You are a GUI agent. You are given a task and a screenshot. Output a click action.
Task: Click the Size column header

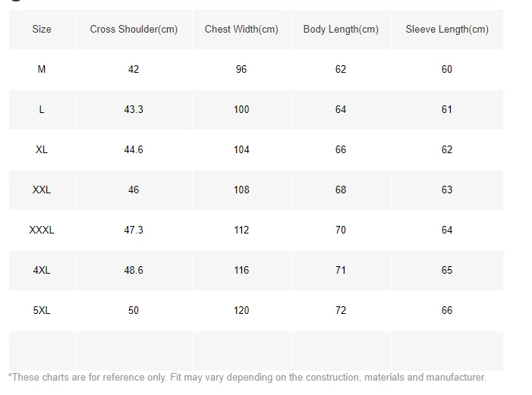(42, 30)
